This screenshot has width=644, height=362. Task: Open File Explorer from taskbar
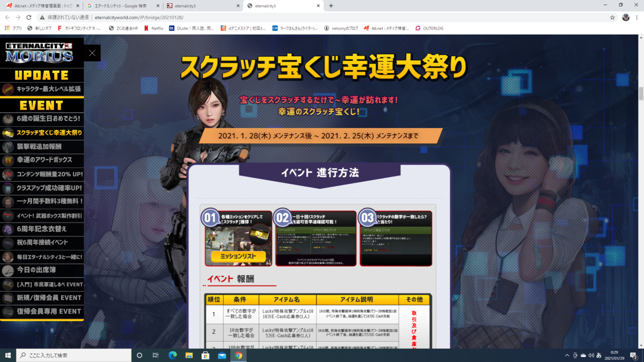(189, 355)
